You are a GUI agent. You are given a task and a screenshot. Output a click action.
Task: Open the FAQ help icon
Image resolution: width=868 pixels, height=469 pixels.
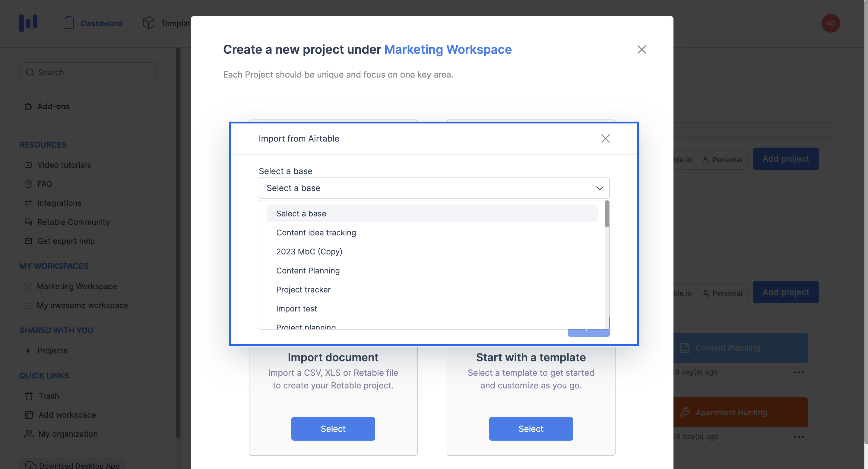[x=28, y=184]
